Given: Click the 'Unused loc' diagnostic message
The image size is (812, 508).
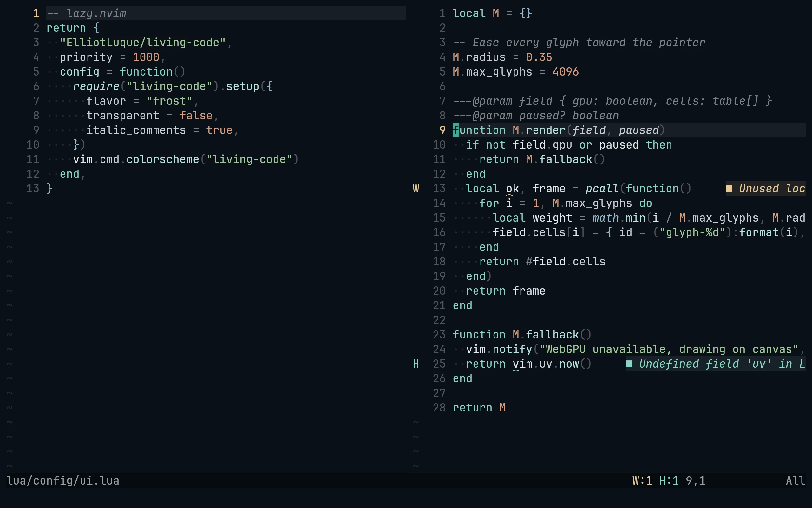Looking at the screenshot, I should [x=772, y=189].
